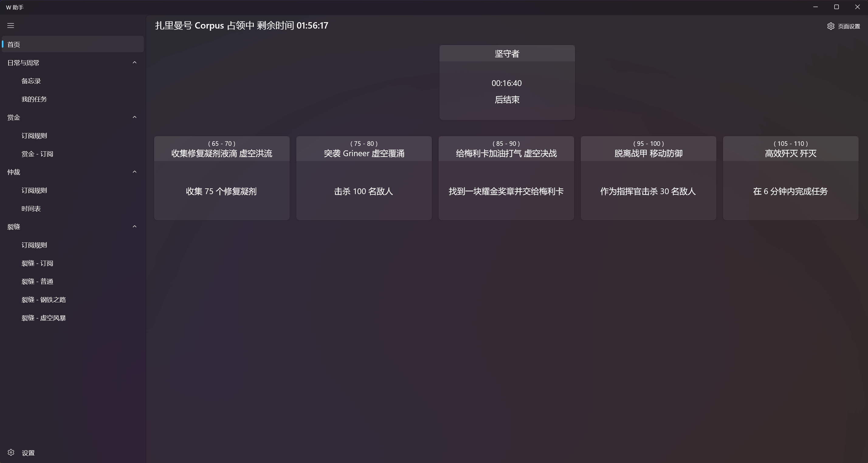
Task: Collapse the 日常与周常 section
Action: click(134, 62)
